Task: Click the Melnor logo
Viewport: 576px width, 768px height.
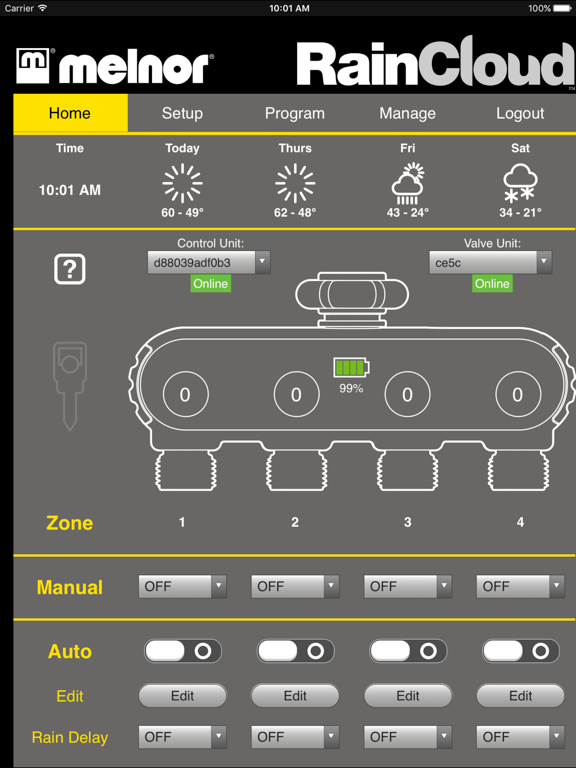Action: coord(115,66)
